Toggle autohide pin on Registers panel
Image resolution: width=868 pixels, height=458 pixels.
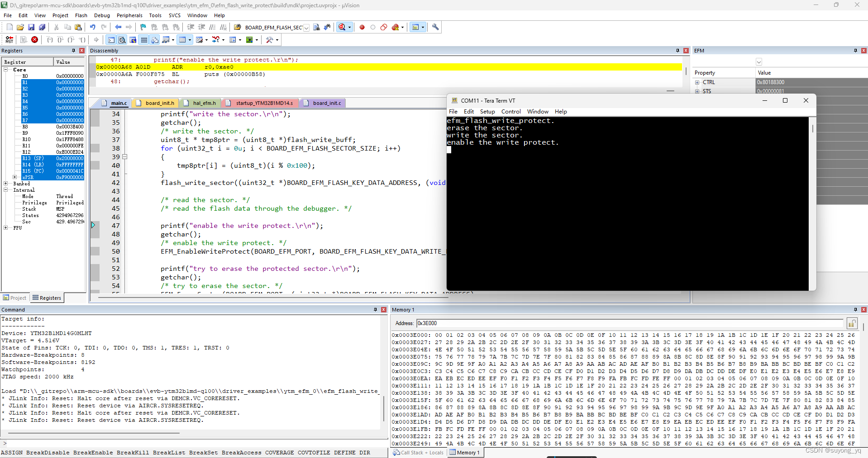73,51
